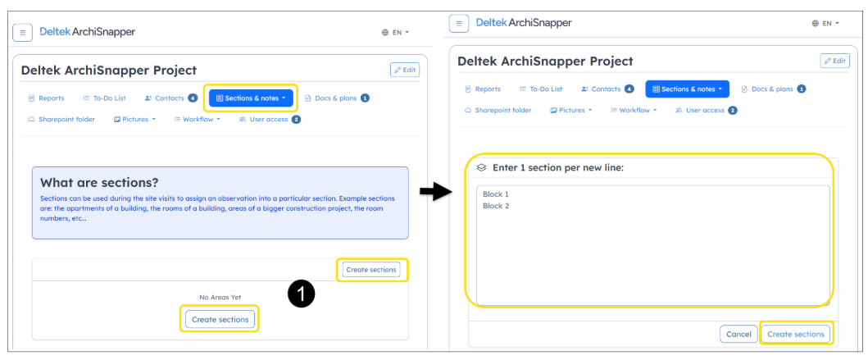Screen dimensions: 868x360
Task: Open Contacts tab in right panel
Action: (607, 89)
